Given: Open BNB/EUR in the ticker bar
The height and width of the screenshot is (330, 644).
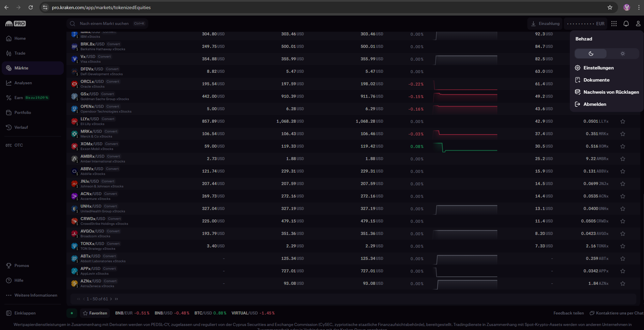Looking at the screenshot, I should (132, 313).
